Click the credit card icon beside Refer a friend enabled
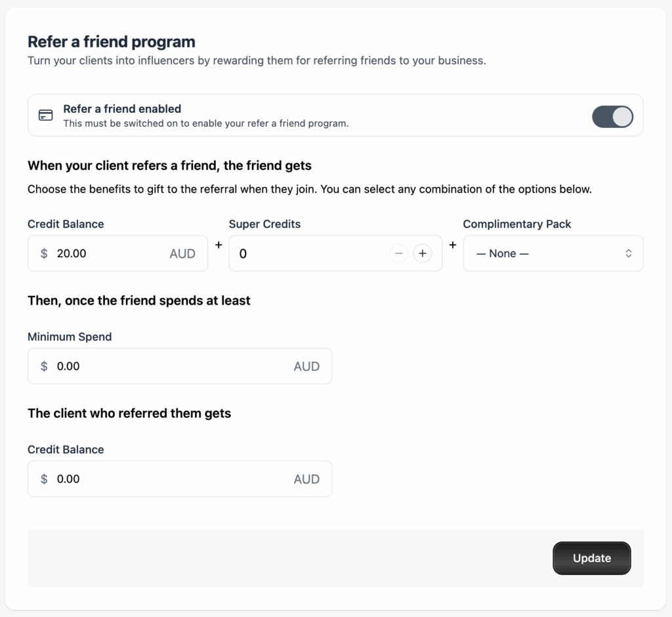 point(46,116)
